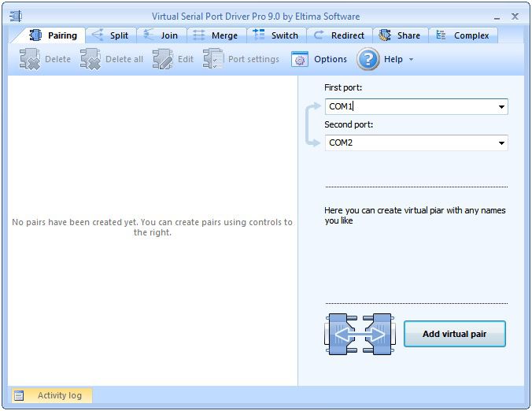
Task: Open the Complex tab
Action: click(463, 35)
